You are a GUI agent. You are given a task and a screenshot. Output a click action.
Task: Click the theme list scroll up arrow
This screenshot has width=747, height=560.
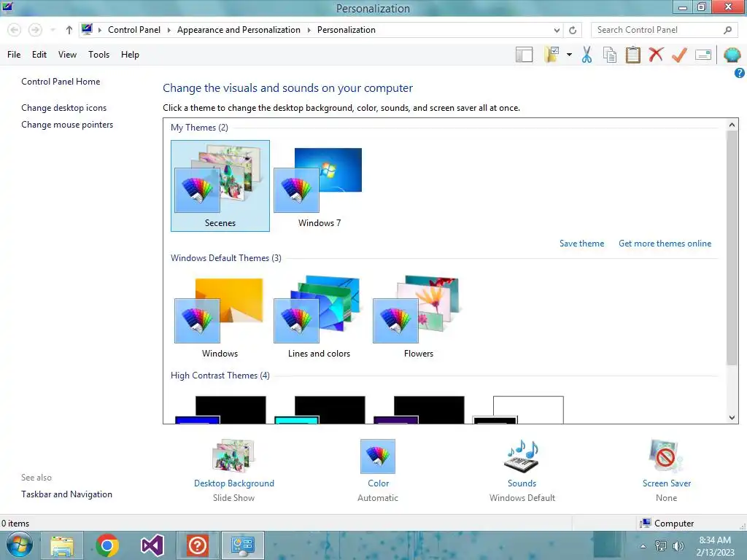[732, 125]
